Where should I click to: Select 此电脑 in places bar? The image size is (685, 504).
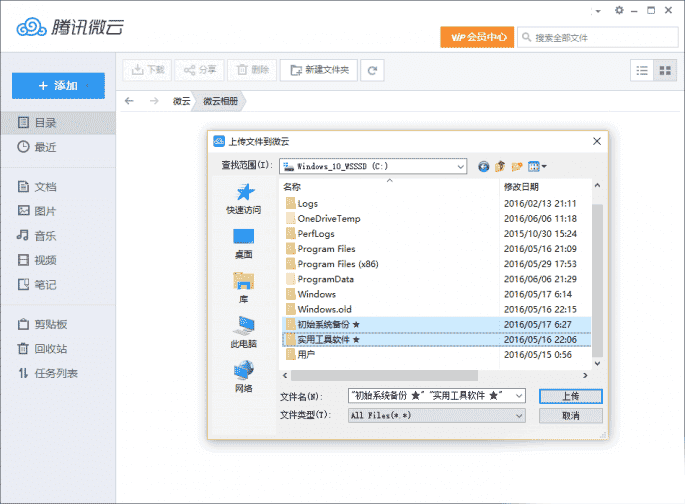pos(244,332)
